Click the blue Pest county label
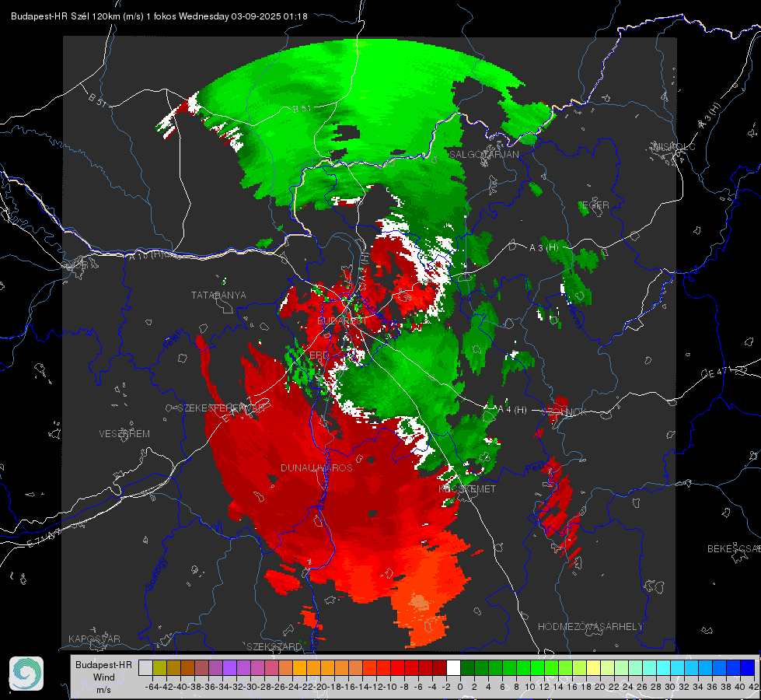Viewport: 761px width, 700px height. [535, 467]
